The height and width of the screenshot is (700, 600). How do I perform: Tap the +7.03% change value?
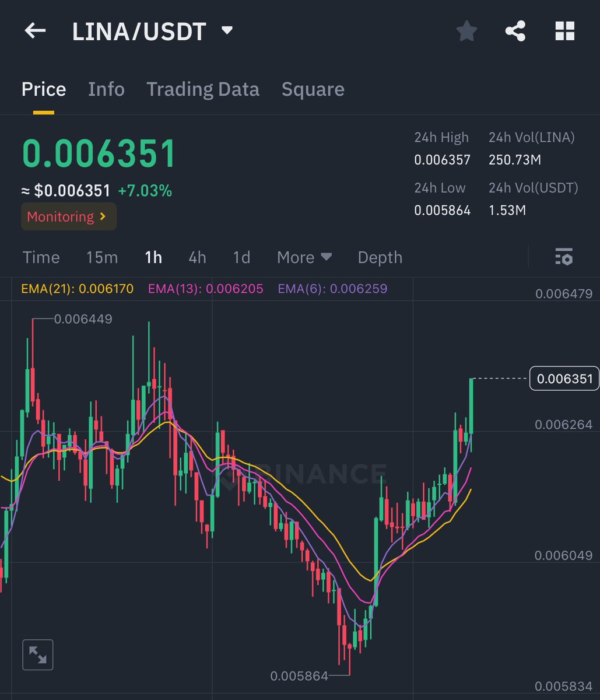[145, 191]
